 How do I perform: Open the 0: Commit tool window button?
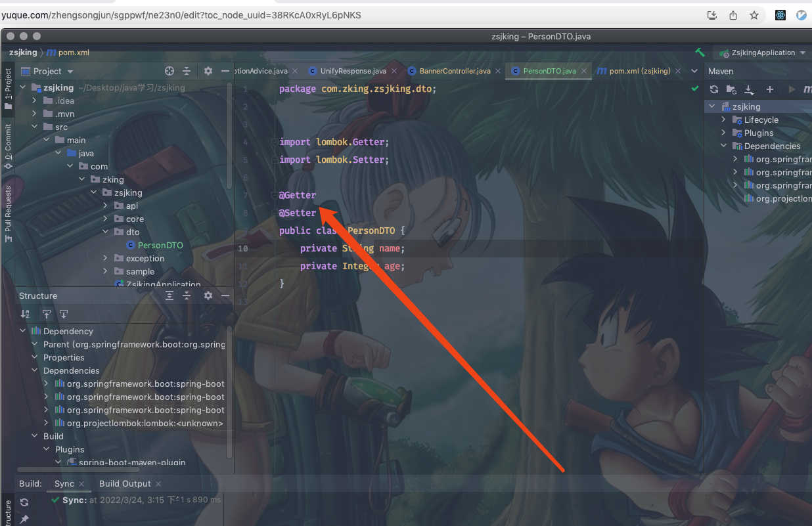[9, 146]
